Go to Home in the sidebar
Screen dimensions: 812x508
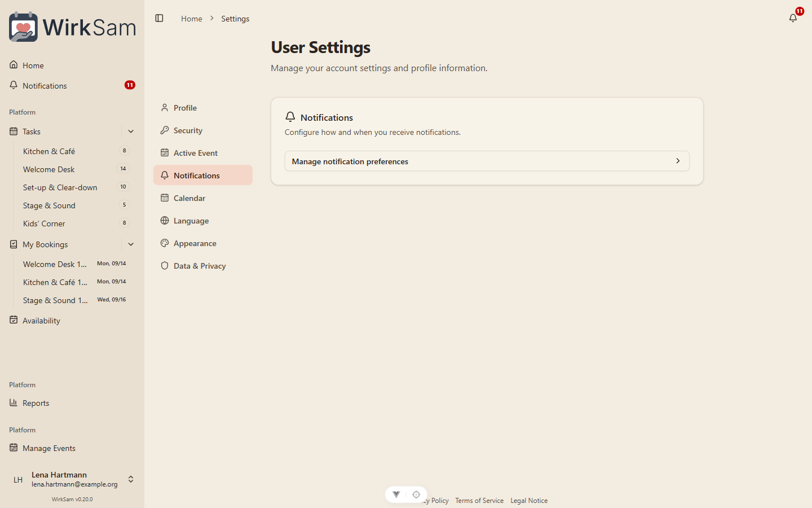tap(72, 65)
